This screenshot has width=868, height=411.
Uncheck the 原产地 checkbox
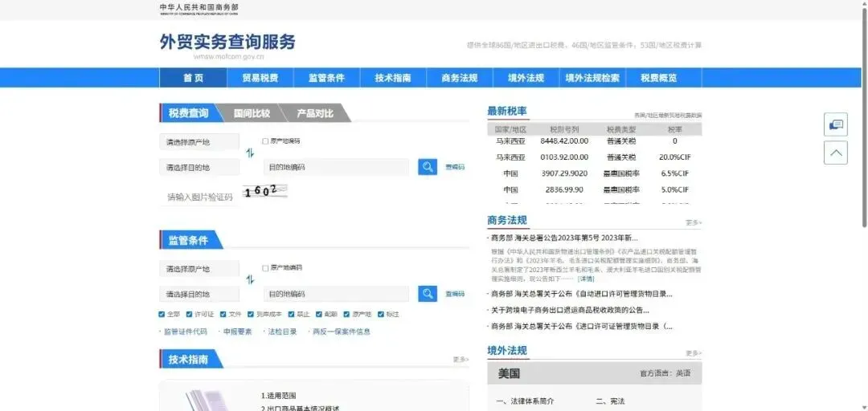(x=346, y=314)
